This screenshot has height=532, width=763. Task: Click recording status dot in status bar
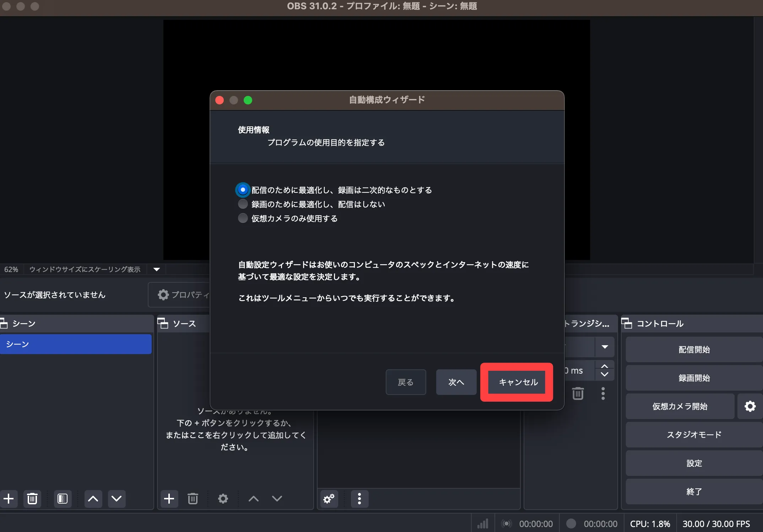pyautogui.click(x=571, y=523)
